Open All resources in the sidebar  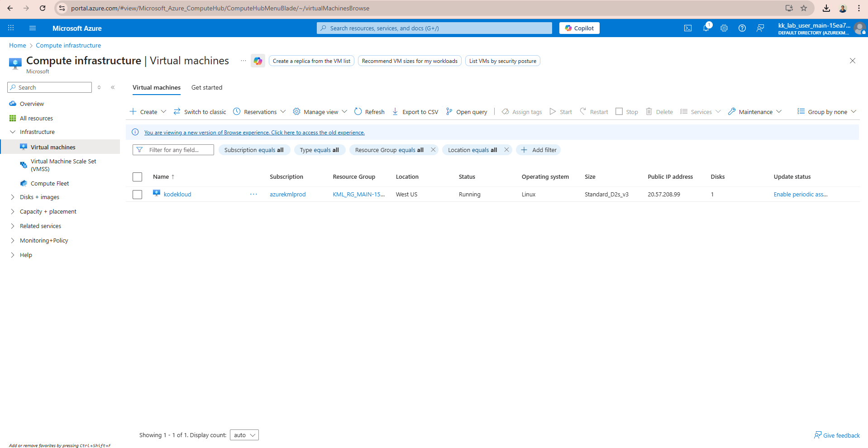click(x=36, y=118)
